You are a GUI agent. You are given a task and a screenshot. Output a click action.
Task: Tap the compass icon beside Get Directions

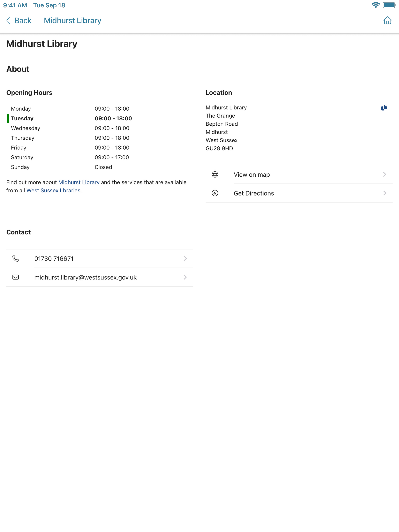pyautogui.click(x=215, y=193)
